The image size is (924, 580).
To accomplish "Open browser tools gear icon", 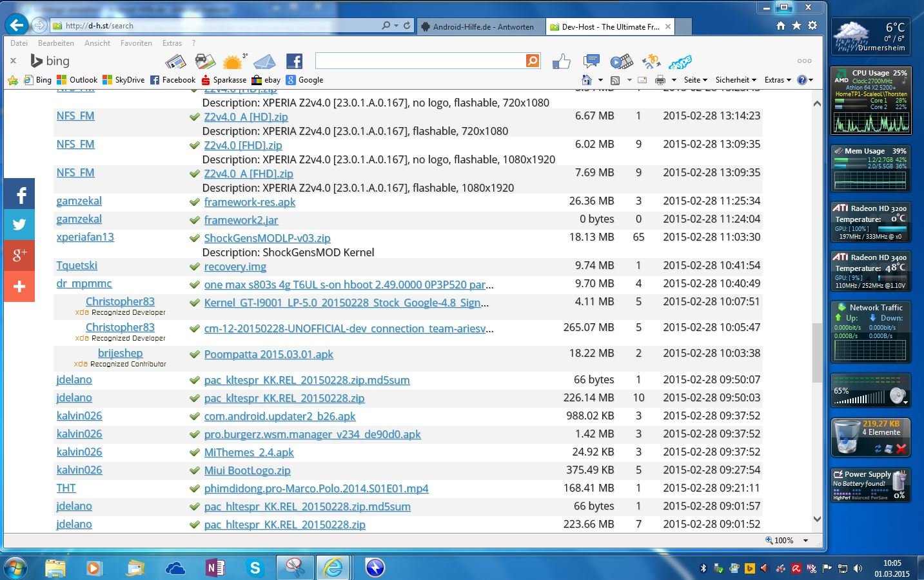I will (x=812, y=26).
